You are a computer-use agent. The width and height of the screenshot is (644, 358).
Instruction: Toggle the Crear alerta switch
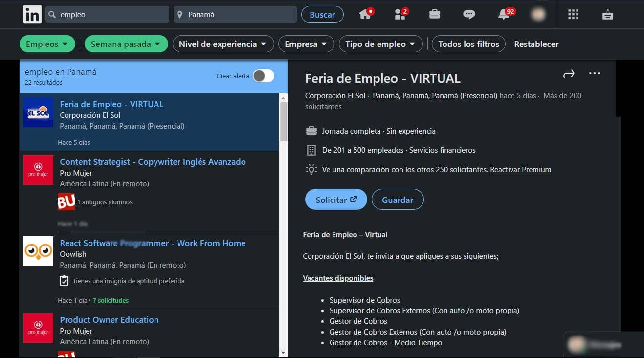coord(264,76)
